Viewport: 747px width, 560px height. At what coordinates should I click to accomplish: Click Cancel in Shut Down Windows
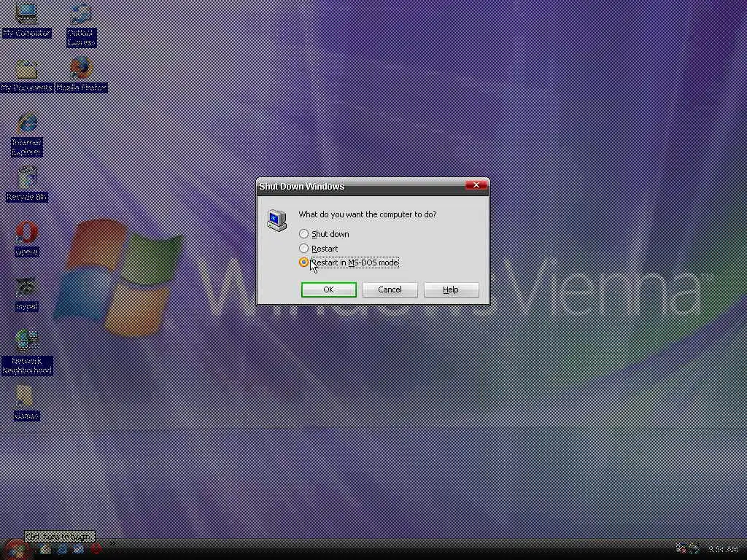tap(390, 289)
